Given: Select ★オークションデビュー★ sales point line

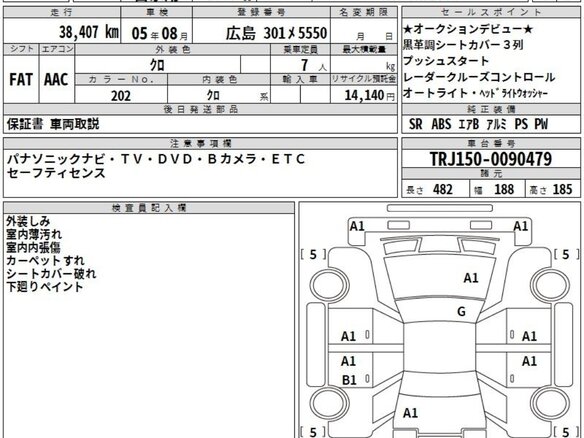Looking at the screenshot, I should (x=468, y=29).
